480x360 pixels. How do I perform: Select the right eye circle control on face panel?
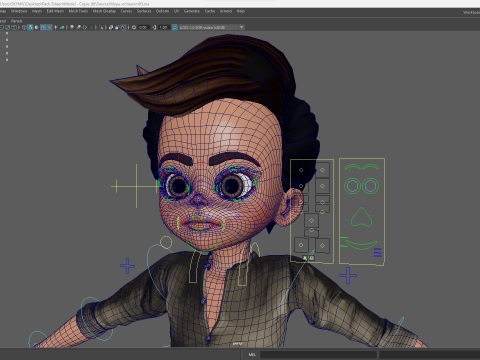[371, 186]
